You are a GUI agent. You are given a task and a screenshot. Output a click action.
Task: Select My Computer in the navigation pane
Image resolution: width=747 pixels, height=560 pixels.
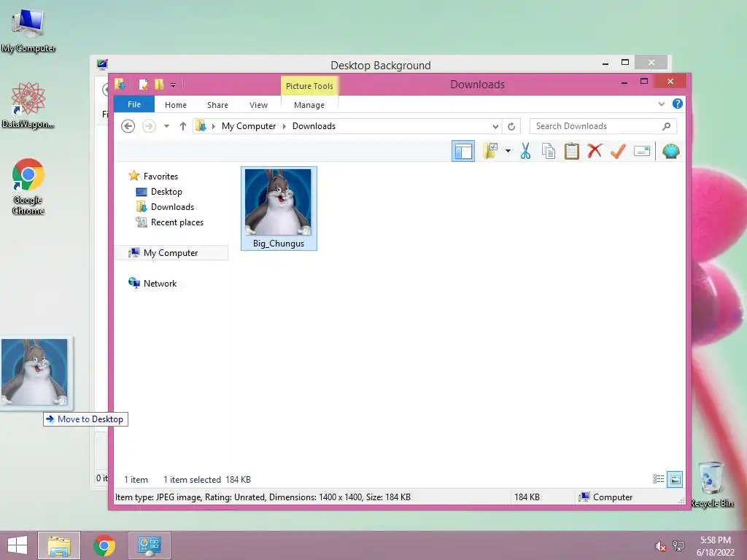171,253
